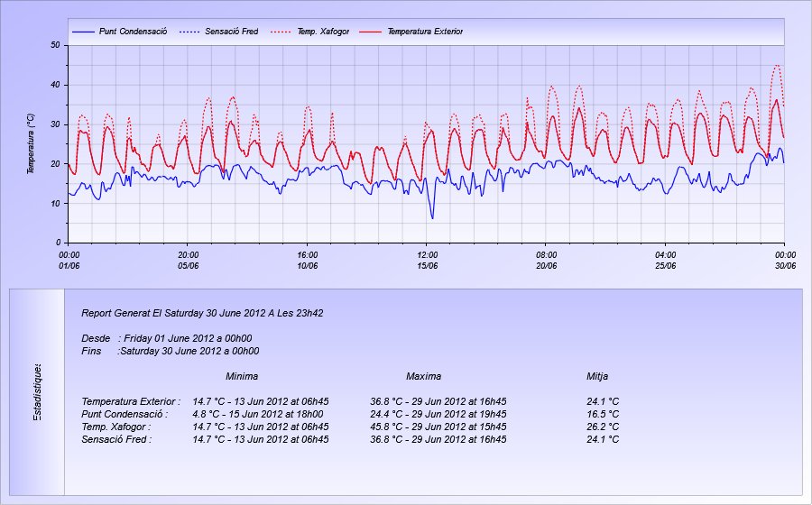The image size is (812, 505).
Task: Click the Temperatura Exterior legend label
Action: coord(424,32)
